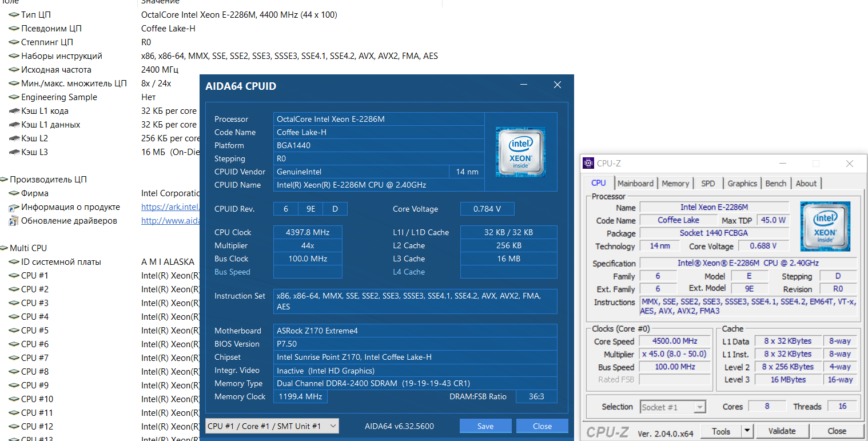Click the Threads field showing 16
Image resolution: width=868 pixels, height=441 pixels.
pos(842,407)
